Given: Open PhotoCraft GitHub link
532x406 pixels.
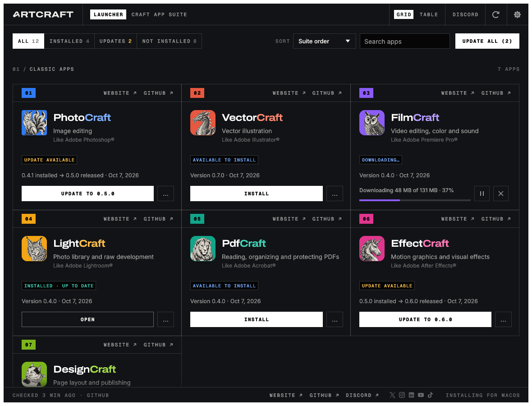Looking at the screenshot, I should point(158,93).
